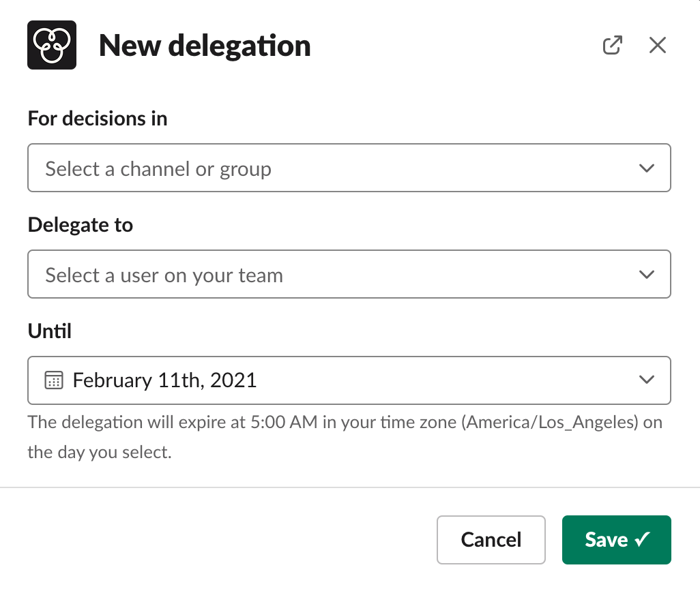Click the chevron on the user selector
This screenshot has width=700, height=589.
click(x=647, y=274)
